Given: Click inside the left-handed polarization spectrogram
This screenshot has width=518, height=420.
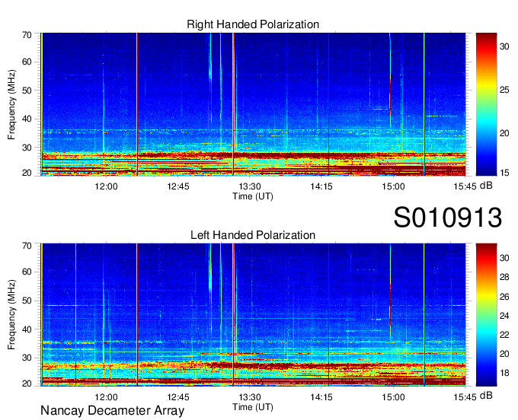Looking at the screenshot, I should click(253, 315).
